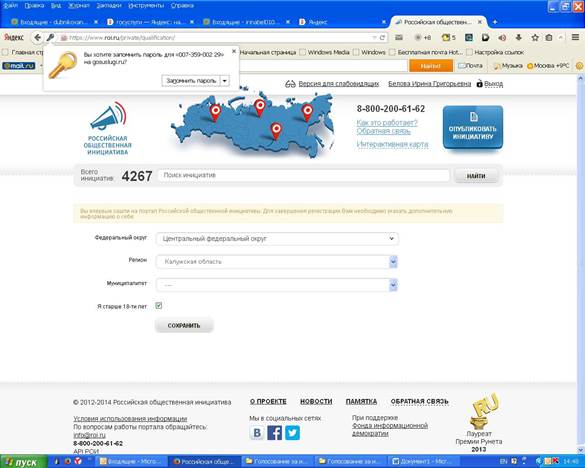
Task: Open the О ПРОЕКТЕ footer link
Action: pyautogui.click(x=268, y=402)
